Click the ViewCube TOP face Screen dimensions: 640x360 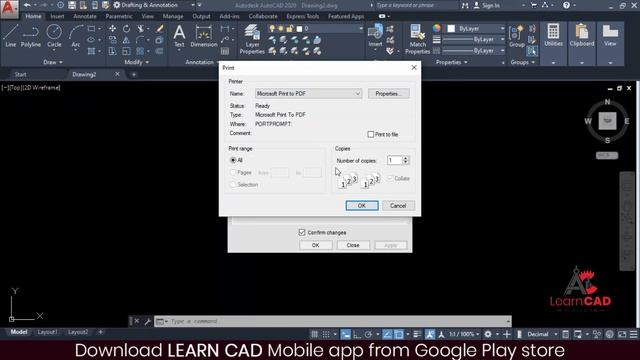pos(607,121)
